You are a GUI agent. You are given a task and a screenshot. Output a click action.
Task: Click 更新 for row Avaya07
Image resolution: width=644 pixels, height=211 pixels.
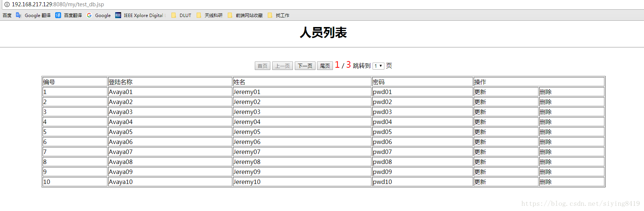(480, 152)
